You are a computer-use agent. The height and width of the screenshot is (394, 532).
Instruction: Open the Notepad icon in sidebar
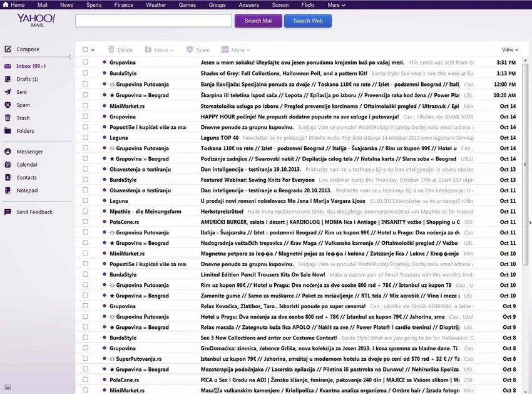[8, 190]
